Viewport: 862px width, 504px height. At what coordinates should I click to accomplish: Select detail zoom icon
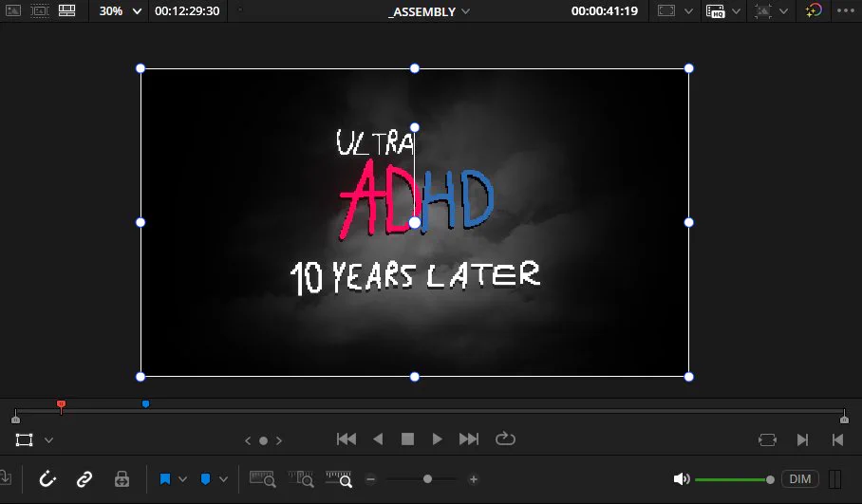tap(301, 478)
